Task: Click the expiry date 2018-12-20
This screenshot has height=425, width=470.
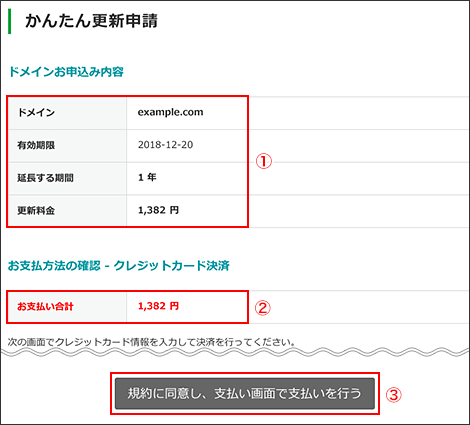Action: click(x=165, y=145)
